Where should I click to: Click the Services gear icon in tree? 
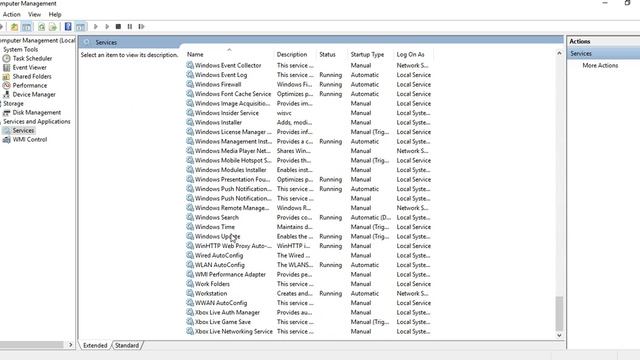click(x=7, y=131)
